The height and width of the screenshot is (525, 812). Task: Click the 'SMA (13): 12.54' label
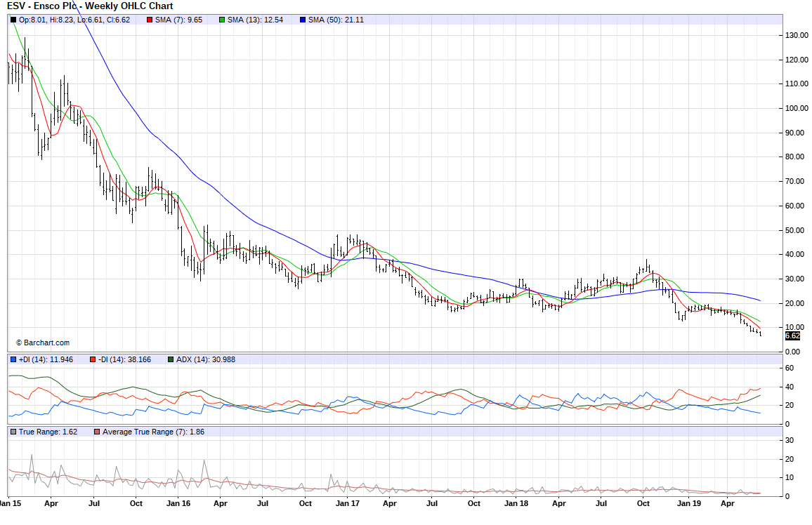(255, 20)
